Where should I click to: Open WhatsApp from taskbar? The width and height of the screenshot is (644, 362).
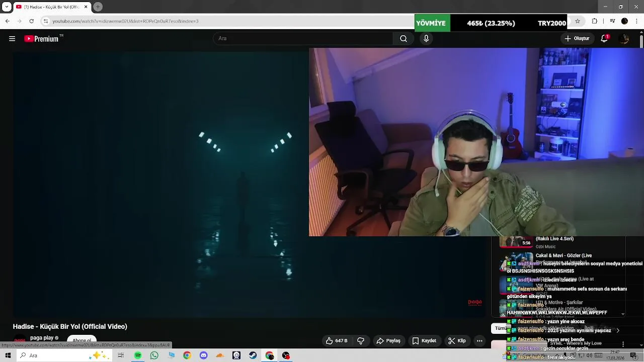click(154, 355)
